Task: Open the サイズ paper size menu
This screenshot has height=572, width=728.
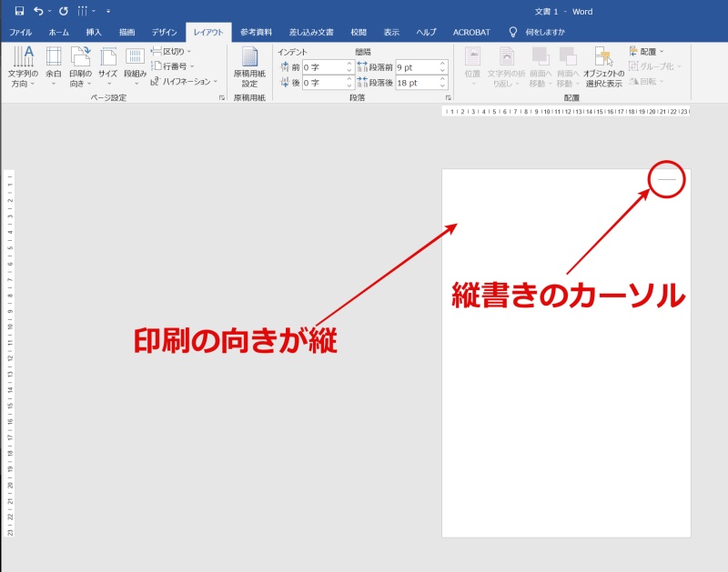Action: pyautogui.click(x=107, y=66)
